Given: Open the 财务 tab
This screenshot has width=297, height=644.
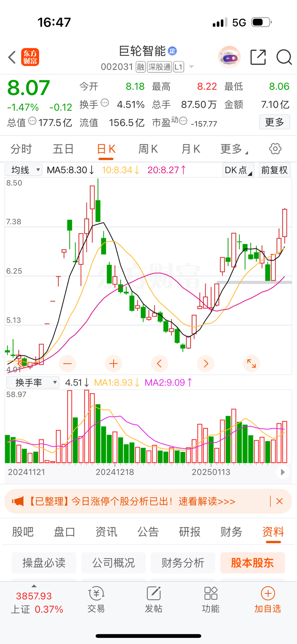Looking at the screenshot, I should 231,532.
